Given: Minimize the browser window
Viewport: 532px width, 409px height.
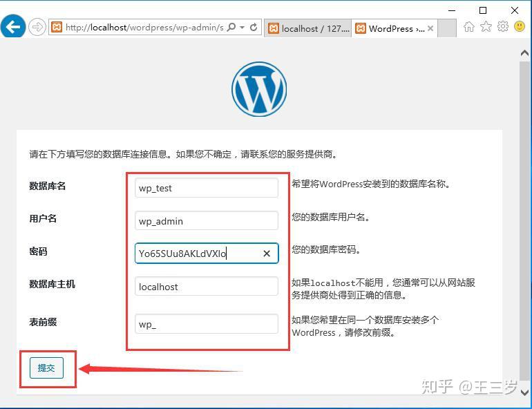Looking at the screenshot, I should (x=452, y=10).
